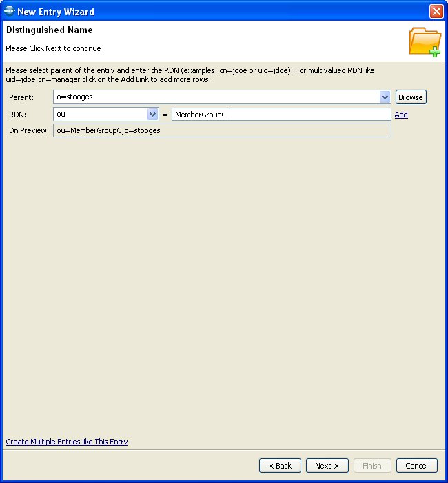The width and height of the screenshot is (448, 483).
Task: Click the Dn Preview read-only field
Action: coord(222,130)
